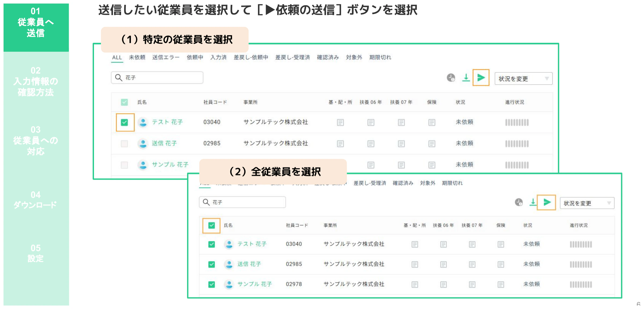This screenshot has height=309, width=644.
Task: Open 扶養 07 年 document icon for 02985 row in lower panel
Action: click(472, 264)
